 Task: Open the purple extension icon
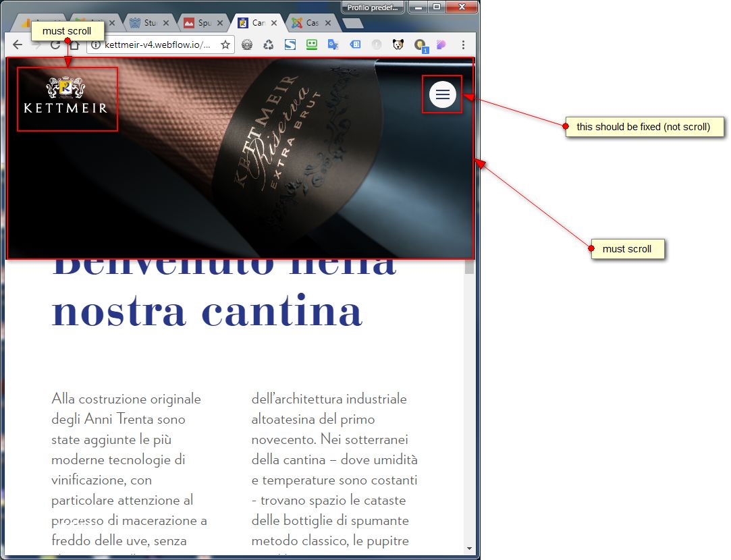(441, 45)
